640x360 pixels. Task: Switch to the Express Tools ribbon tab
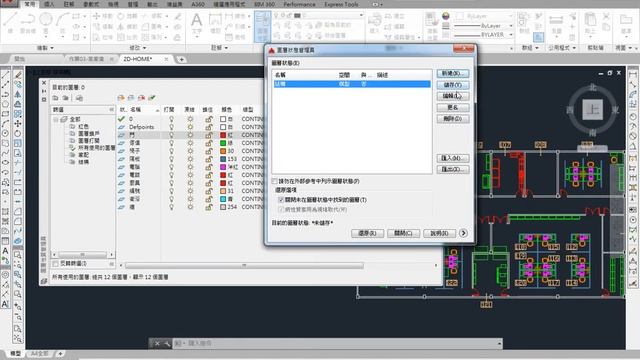341,4
